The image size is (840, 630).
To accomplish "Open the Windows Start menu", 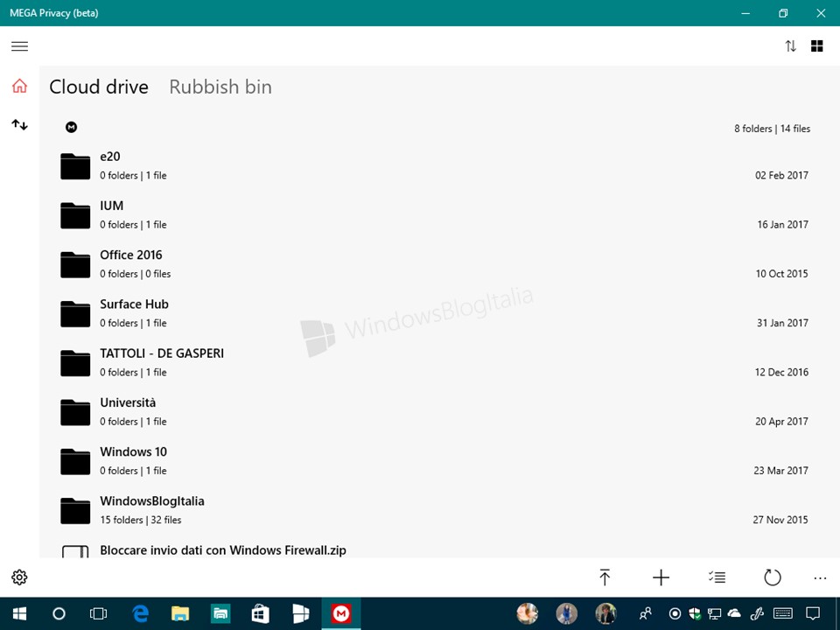I will coord(20,613).
